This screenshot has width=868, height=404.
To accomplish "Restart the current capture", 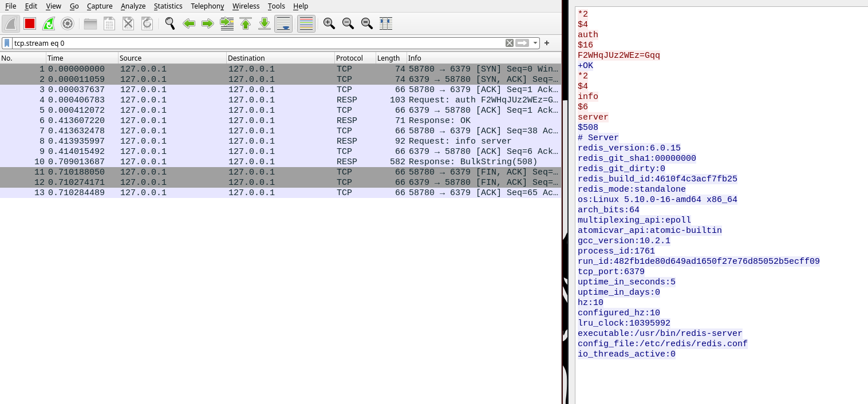I will [x=49, y=23].
